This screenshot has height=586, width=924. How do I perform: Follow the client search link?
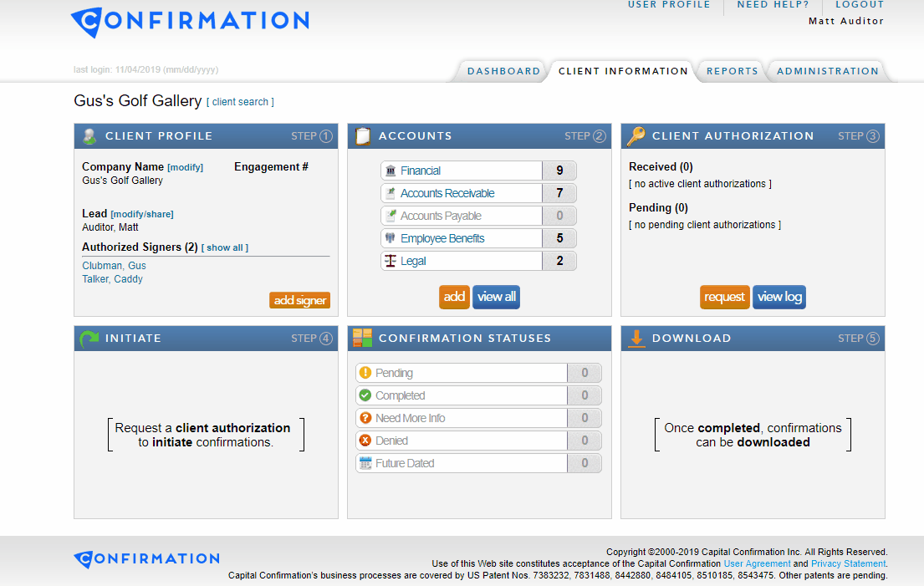point(240,102)
